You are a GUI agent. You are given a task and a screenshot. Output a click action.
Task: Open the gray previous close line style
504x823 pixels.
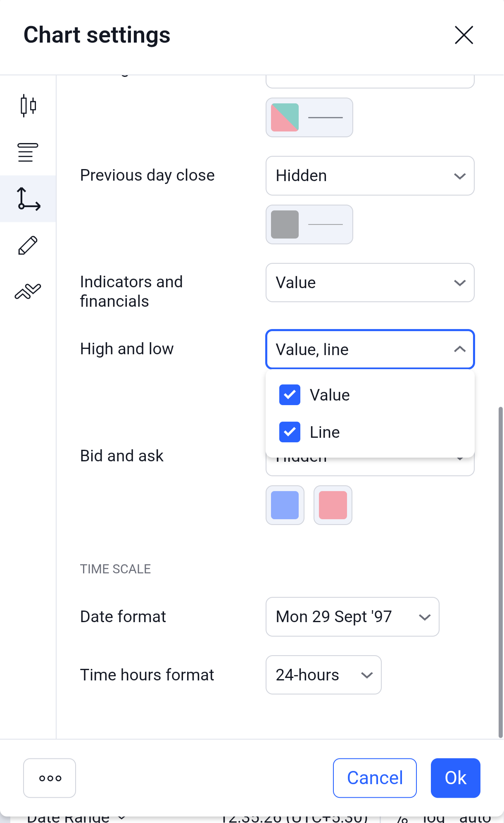pyautogui.click(x=309, y=224)
